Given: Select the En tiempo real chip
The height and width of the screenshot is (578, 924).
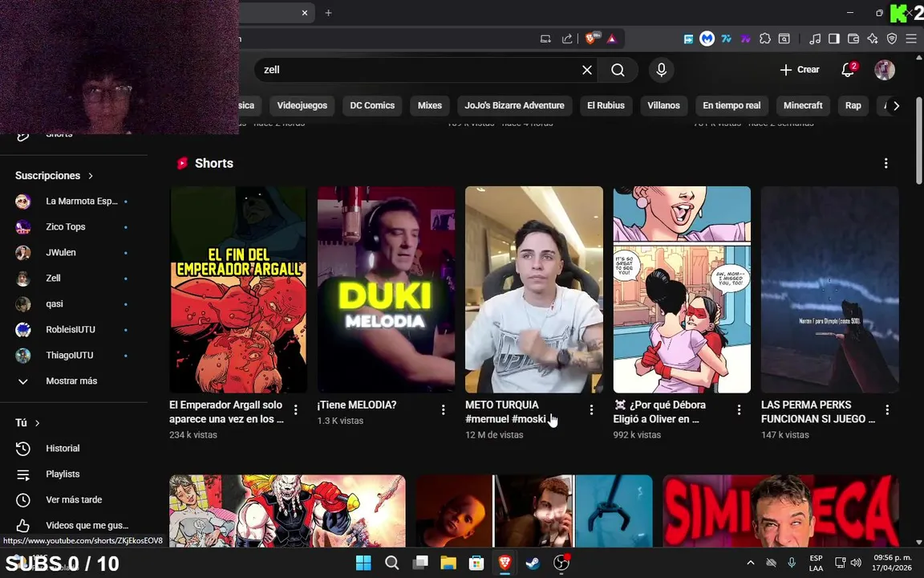Looking at the screenshot, I should (x=731, y=106).
